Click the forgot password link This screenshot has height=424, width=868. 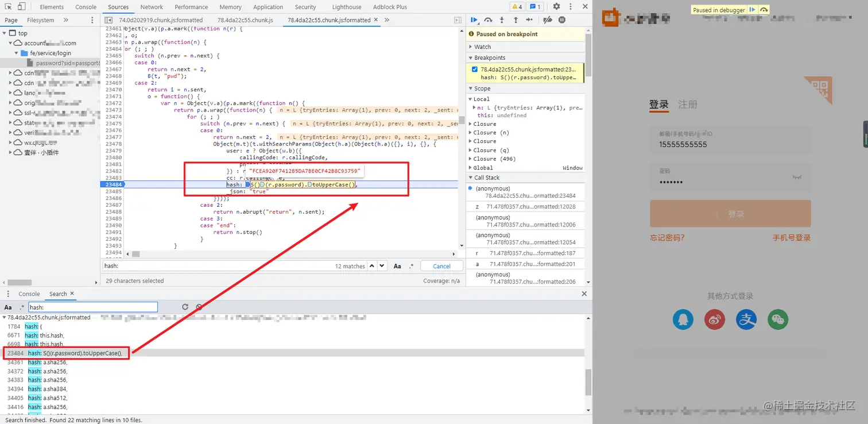coord(667,237)
